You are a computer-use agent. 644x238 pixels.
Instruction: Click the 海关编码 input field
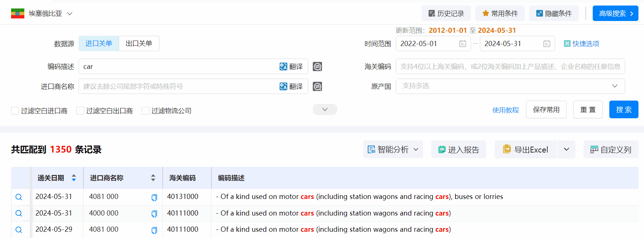coord(510,67)
